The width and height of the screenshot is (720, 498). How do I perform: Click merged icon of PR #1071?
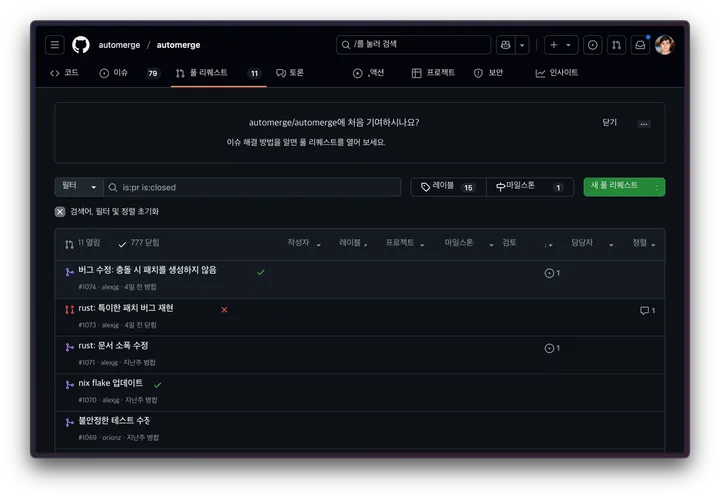[69, 347]
